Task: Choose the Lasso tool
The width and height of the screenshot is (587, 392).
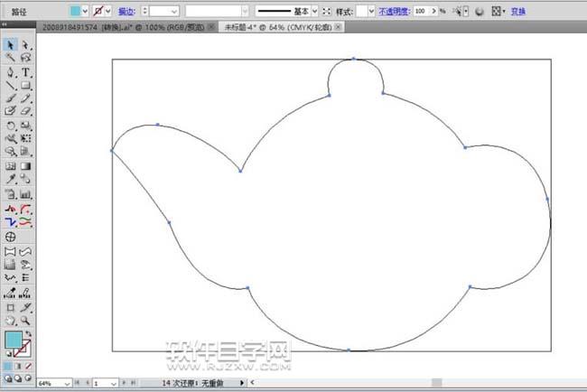Action: (25, 57)
